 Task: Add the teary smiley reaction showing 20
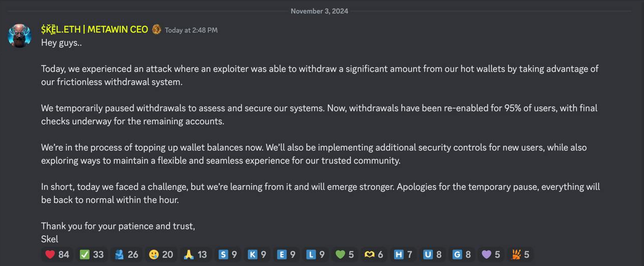pyautogui.click(x=161, y=254)
